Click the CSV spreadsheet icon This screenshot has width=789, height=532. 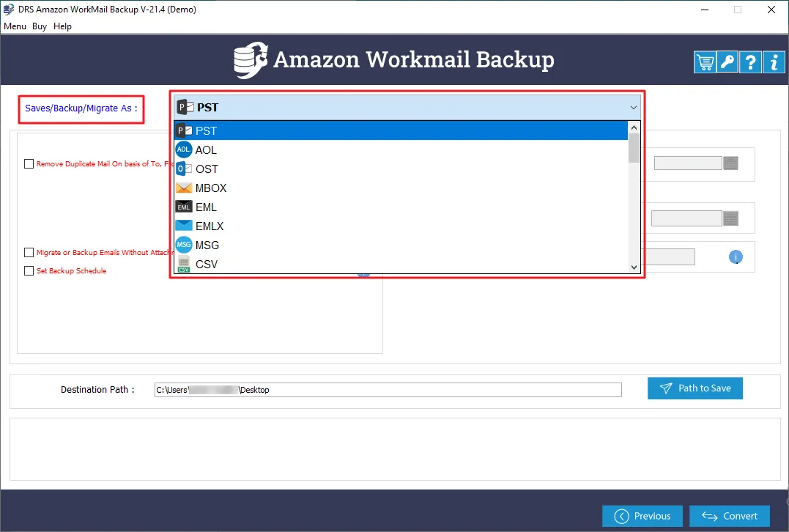click(184, 265)
